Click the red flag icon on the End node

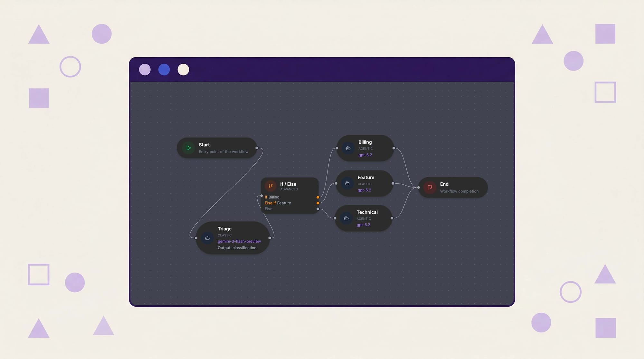pos(429,188)
